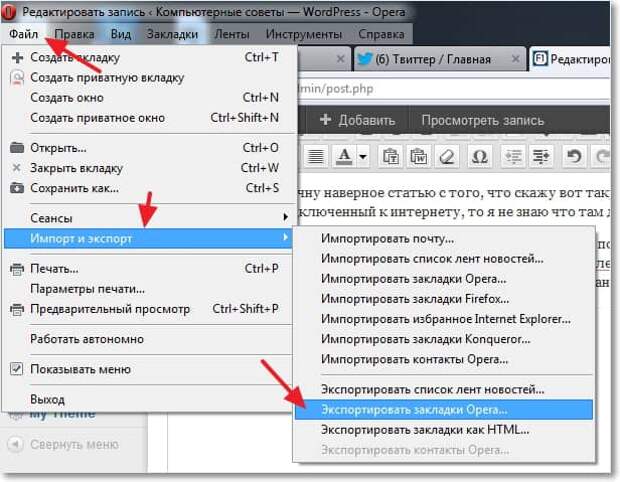Open the Справка menu
Image resolution: width=620 pixels, height=482 pixels.
(x=381, y=34)
